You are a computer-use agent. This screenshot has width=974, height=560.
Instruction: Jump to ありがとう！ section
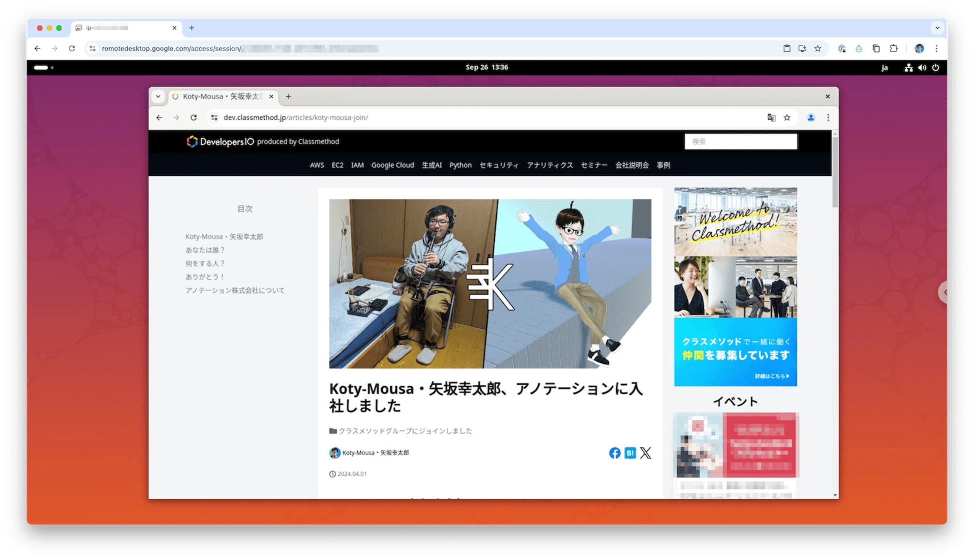[205, 277]
